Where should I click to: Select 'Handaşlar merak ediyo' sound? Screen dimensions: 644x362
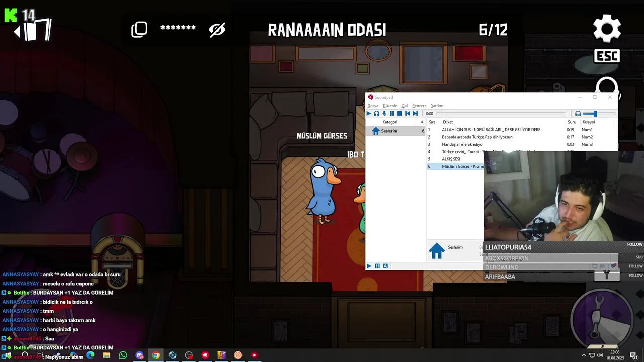pyautogui.click(x=462, y=145)
